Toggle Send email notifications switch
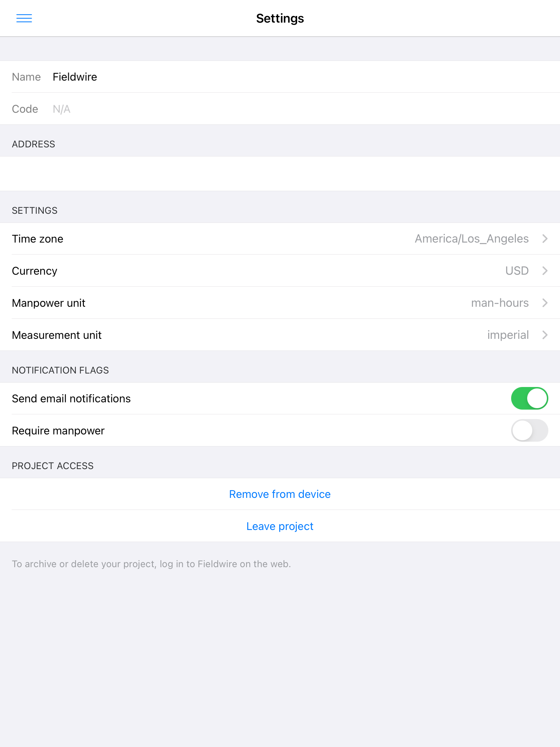The width and height of the screenshot is (560, 747). (x=529, y=398)
